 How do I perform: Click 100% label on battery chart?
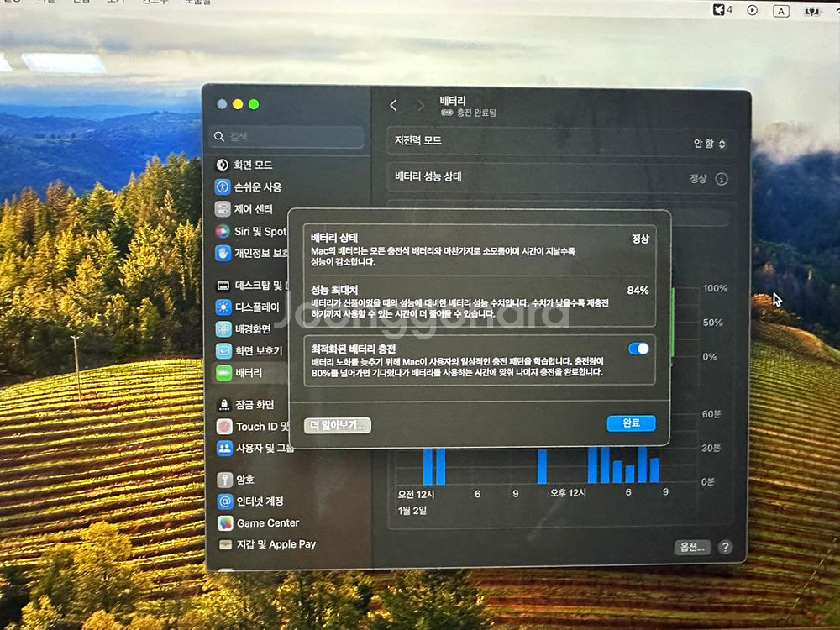coord(715,288)
